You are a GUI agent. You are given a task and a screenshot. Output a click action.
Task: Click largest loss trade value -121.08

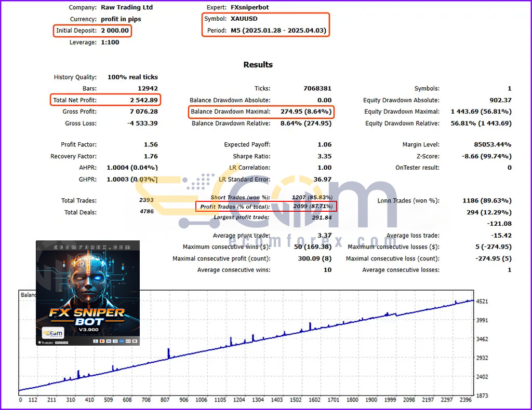pyautogui.click(x=499, y=224)
